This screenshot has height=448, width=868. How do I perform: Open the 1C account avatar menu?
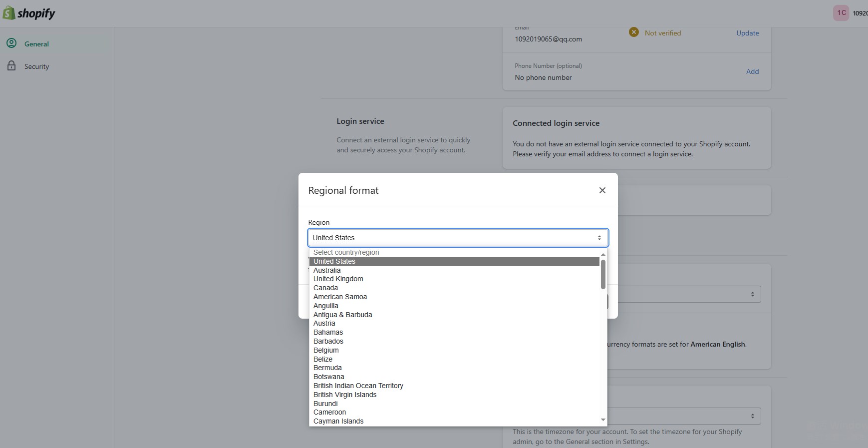841,13
